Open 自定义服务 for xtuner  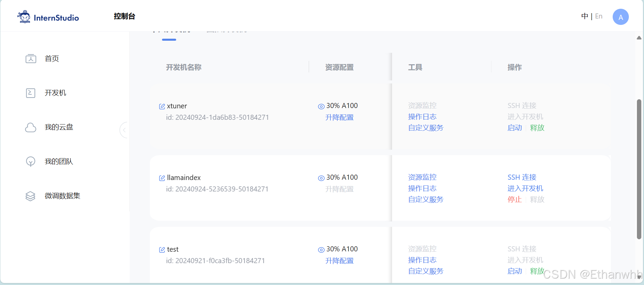pyautogui.click(x=426, y=128)
